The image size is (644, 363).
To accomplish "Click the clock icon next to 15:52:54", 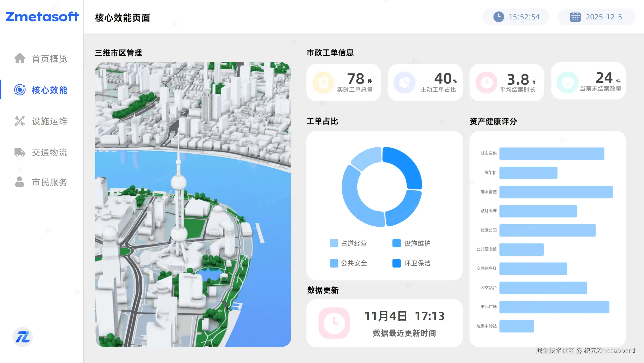I will [498, 17].
